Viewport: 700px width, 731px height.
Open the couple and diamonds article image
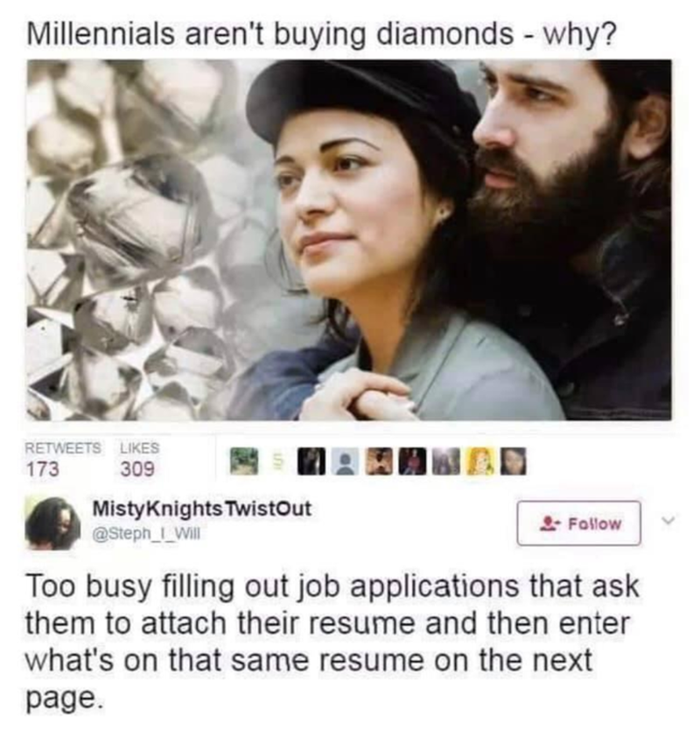pos(348,240)
